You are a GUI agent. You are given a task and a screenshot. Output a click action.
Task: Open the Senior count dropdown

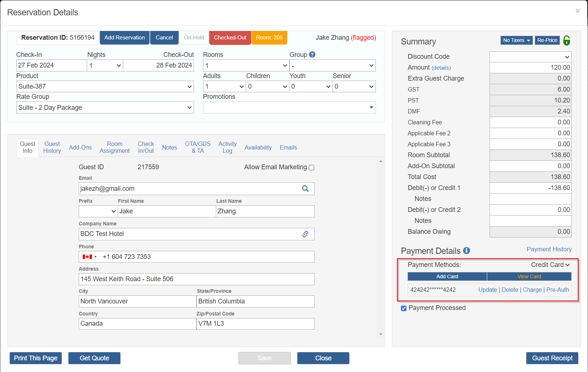pos(354,86)
